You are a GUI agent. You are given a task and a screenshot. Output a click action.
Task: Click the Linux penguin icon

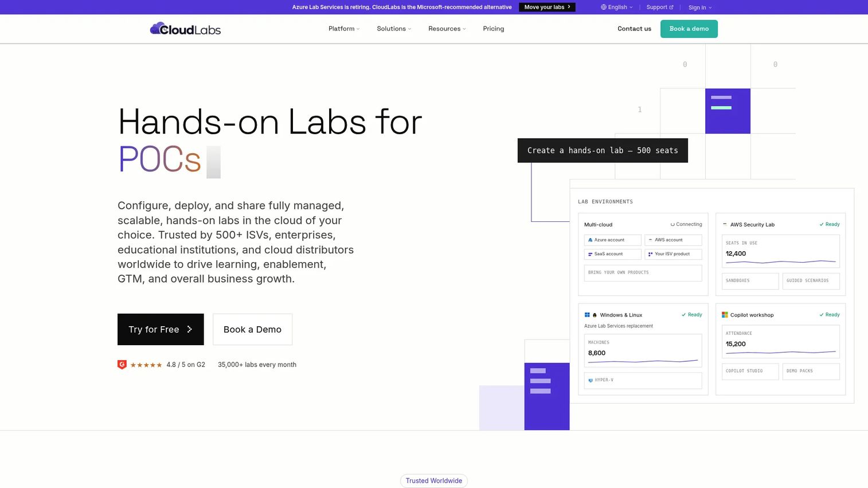click(595, 315)
